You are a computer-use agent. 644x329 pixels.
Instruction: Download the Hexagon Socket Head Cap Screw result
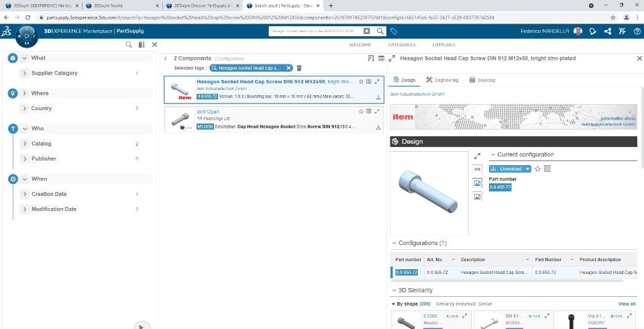coord(378,97)
